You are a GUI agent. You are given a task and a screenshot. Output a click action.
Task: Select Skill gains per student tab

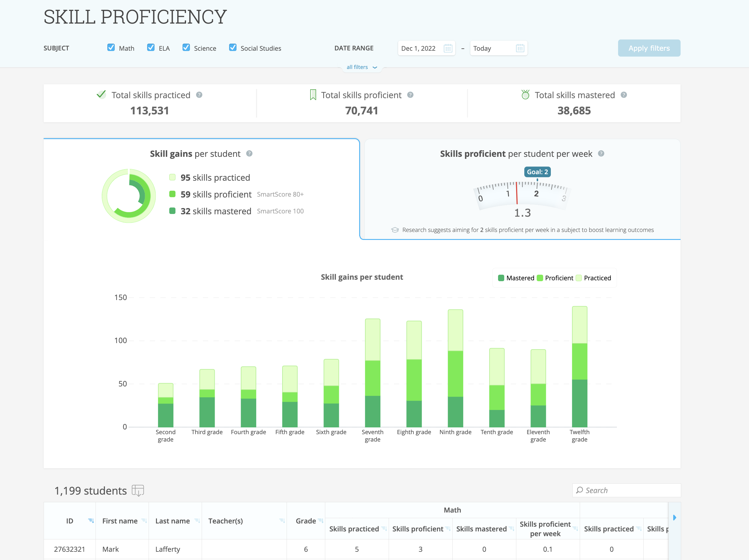tap(195, 154)
